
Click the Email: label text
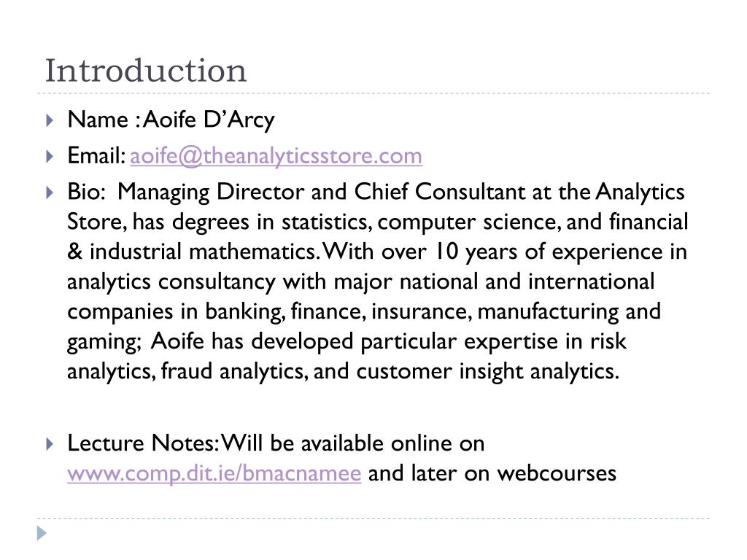click(x=96, y=156)
